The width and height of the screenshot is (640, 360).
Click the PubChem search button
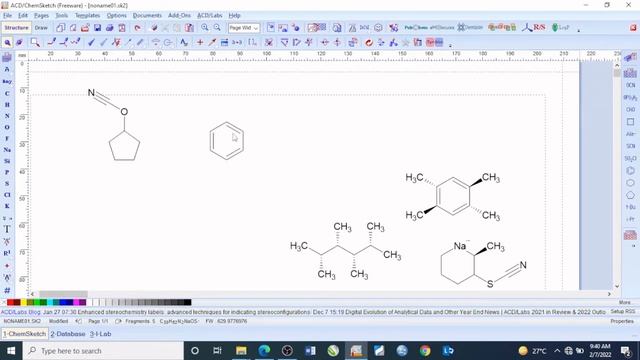point(416,27)
